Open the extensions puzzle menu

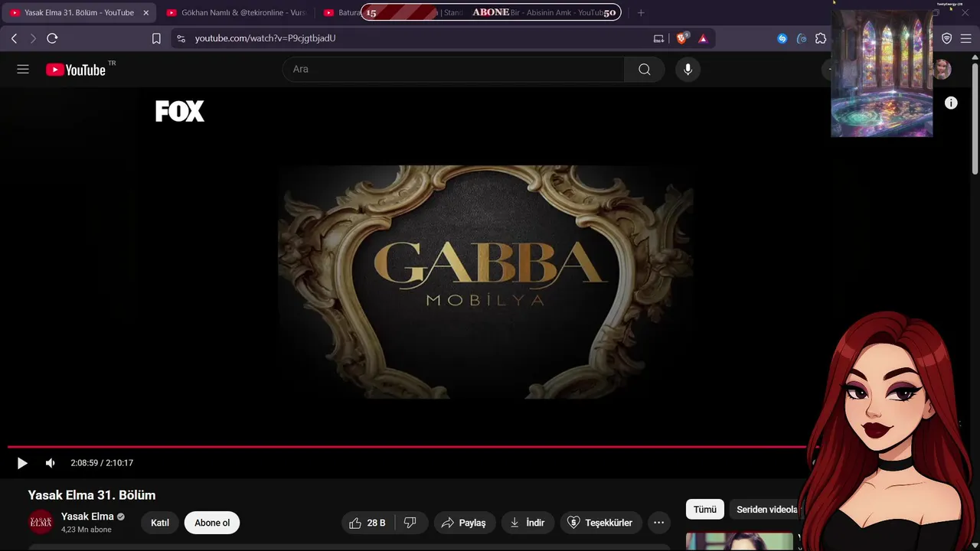coord(821,38)
